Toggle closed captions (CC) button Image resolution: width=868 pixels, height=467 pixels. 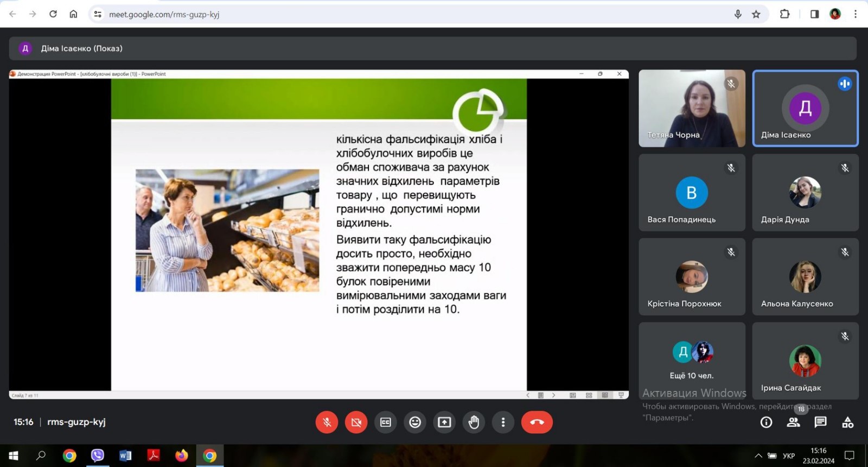[386, 422]
